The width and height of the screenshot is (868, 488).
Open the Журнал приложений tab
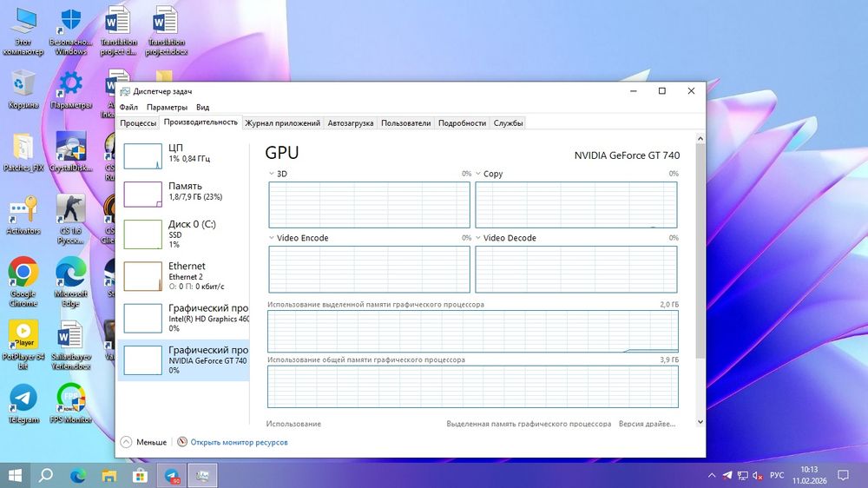282,123
